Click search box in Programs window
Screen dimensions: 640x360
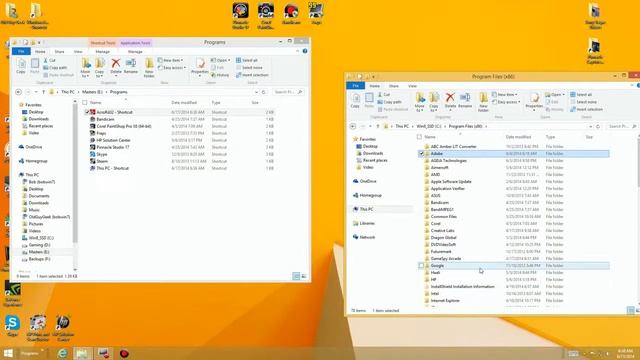click(x=288, y=92)
